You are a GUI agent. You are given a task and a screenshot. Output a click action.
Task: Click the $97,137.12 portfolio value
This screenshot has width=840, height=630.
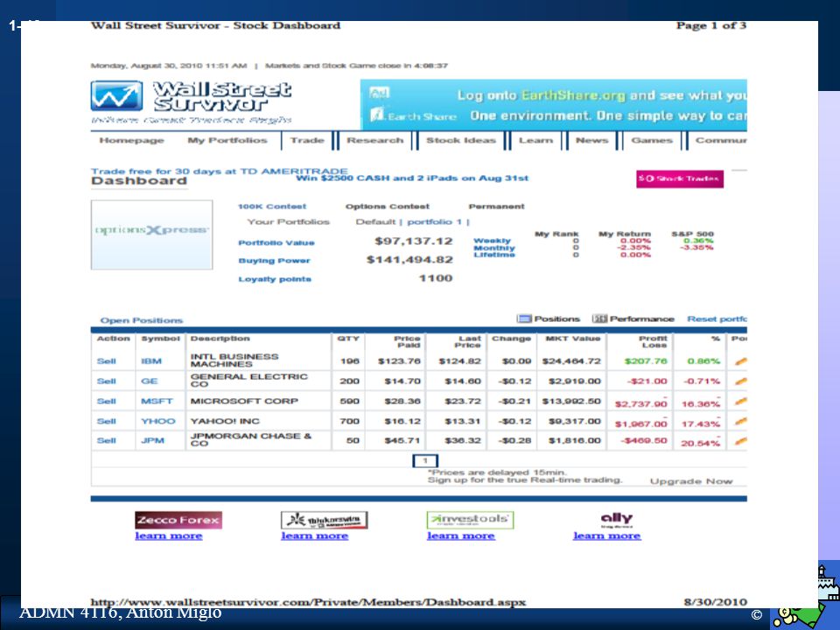[x=414, y=241]
